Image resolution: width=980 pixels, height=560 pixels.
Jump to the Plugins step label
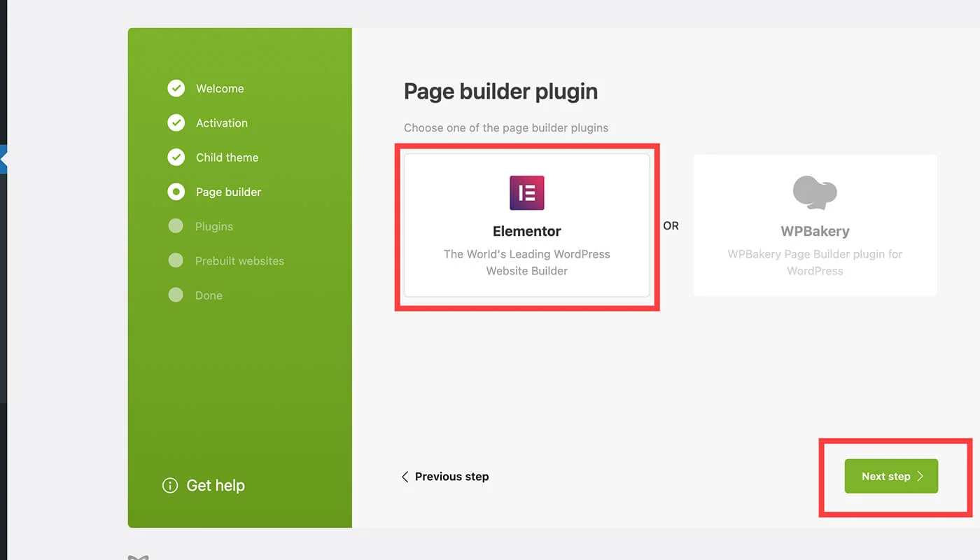[214, 227]
